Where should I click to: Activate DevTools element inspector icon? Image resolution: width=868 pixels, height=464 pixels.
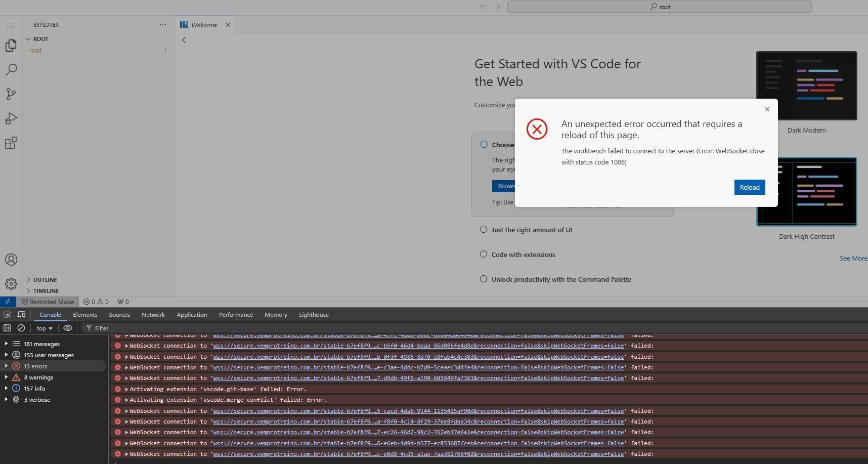[7, 315]
